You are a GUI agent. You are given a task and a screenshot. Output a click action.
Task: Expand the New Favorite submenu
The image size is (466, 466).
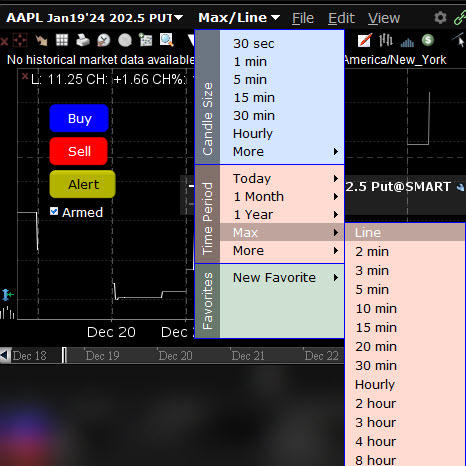(282, 278)
